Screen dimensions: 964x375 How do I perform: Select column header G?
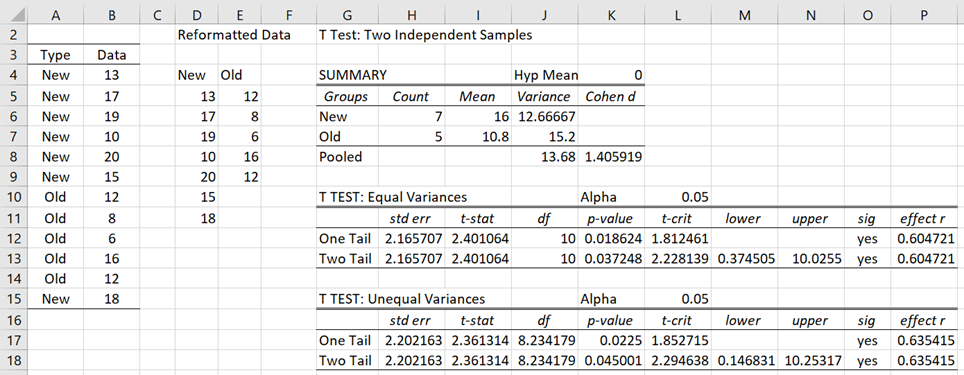(346, 15)
